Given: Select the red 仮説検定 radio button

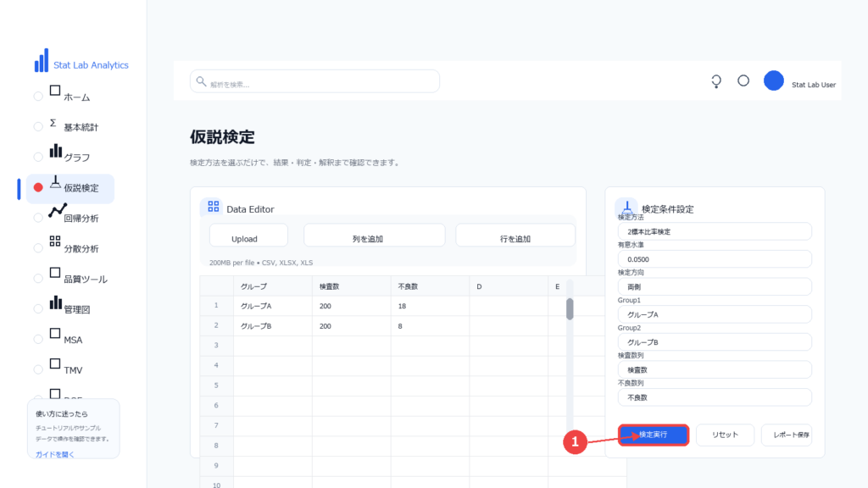Looking at the screenshot, I should 38,187.
